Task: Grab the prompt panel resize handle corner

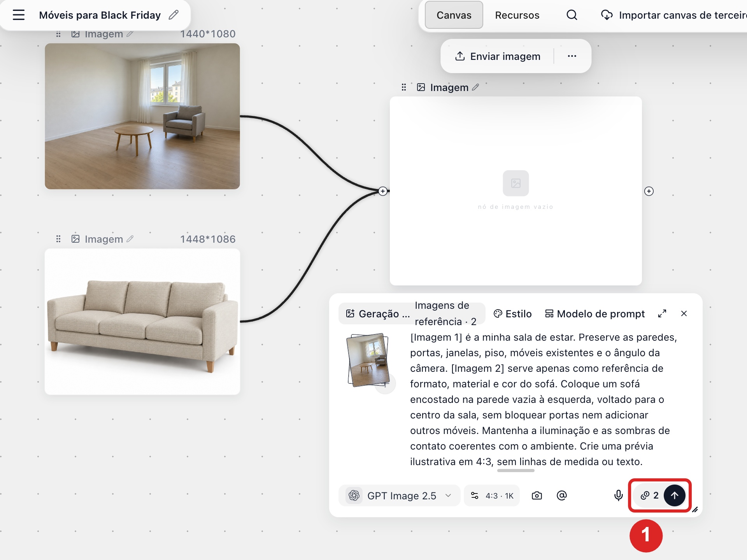Action: coord(695,509)
